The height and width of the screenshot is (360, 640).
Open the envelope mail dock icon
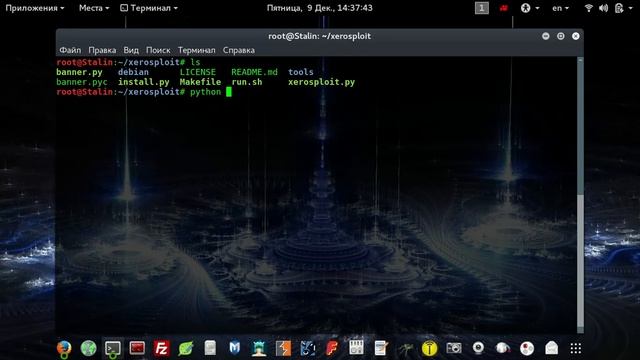[x=551, y=348]
